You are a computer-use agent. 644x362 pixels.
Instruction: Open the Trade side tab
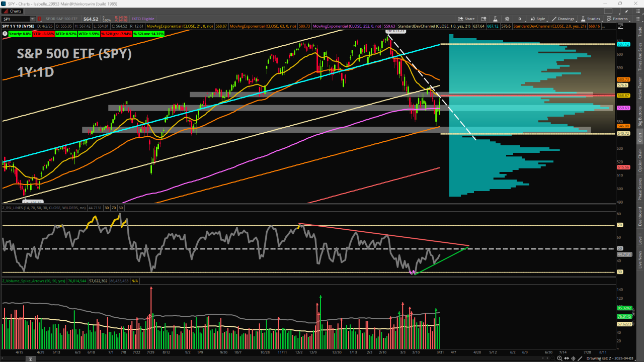tap(640, 32)
